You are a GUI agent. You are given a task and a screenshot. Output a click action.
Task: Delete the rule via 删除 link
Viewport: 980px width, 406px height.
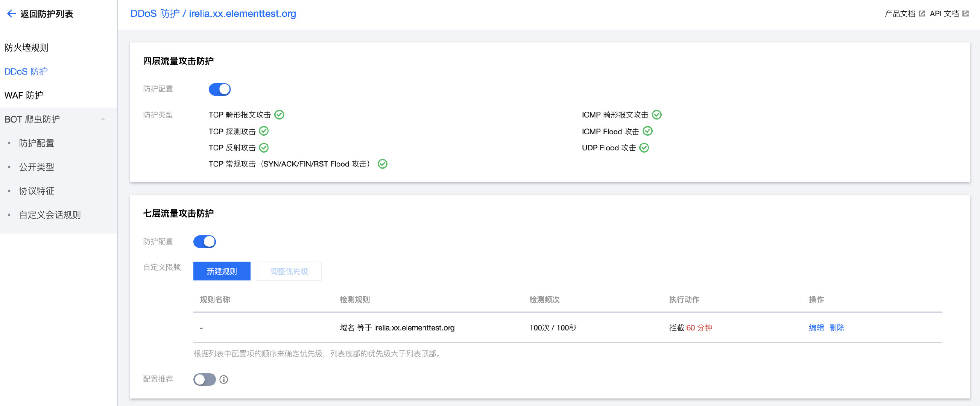[x=836, y=328]
